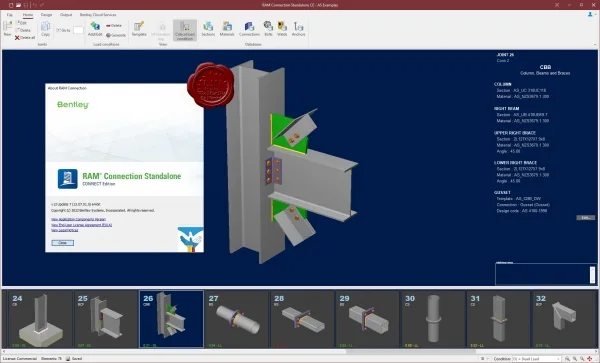Select joint thumbnail 29
Viewport: 600px width, 363px height.
[x=368, y=319]
